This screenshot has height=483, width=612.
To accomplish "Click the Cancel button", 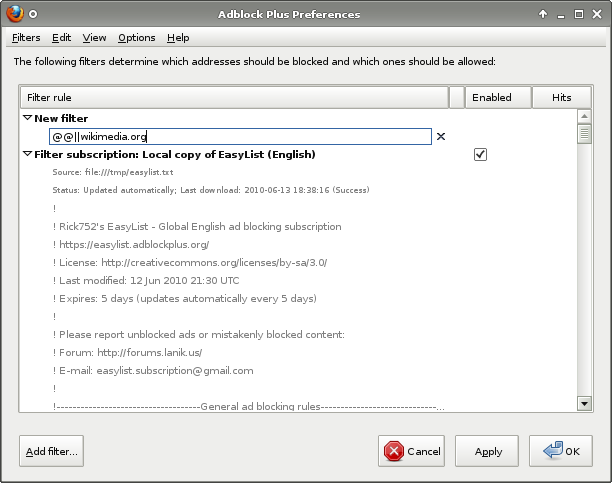I will [x=411, y=451].
